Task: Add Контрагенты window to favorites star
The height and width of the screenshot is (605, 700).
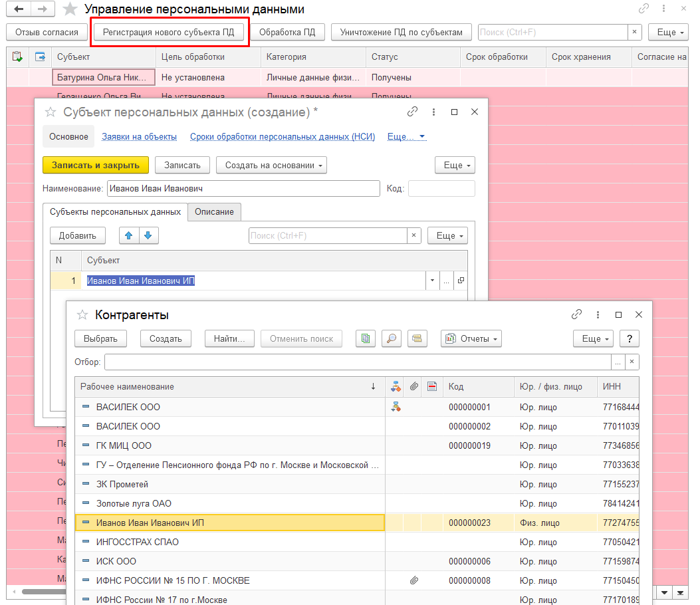Action: coord(82,314)
